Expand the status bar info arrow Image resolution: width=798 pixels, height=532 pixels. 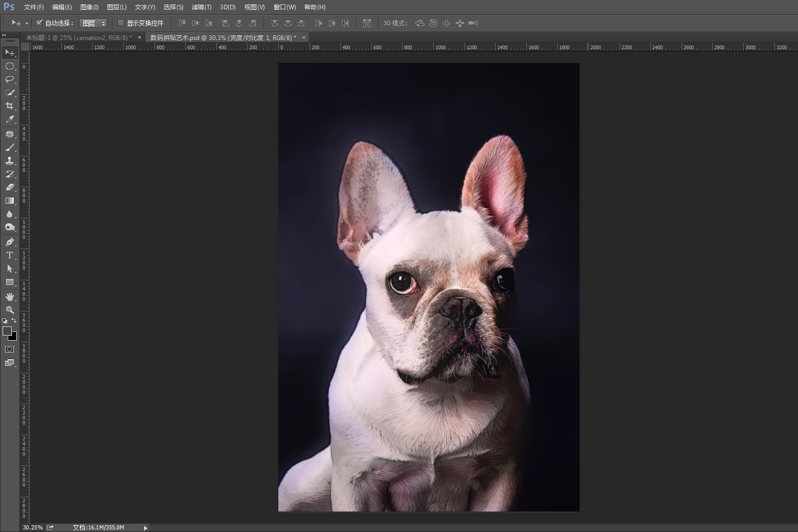(x=146, y=528)
